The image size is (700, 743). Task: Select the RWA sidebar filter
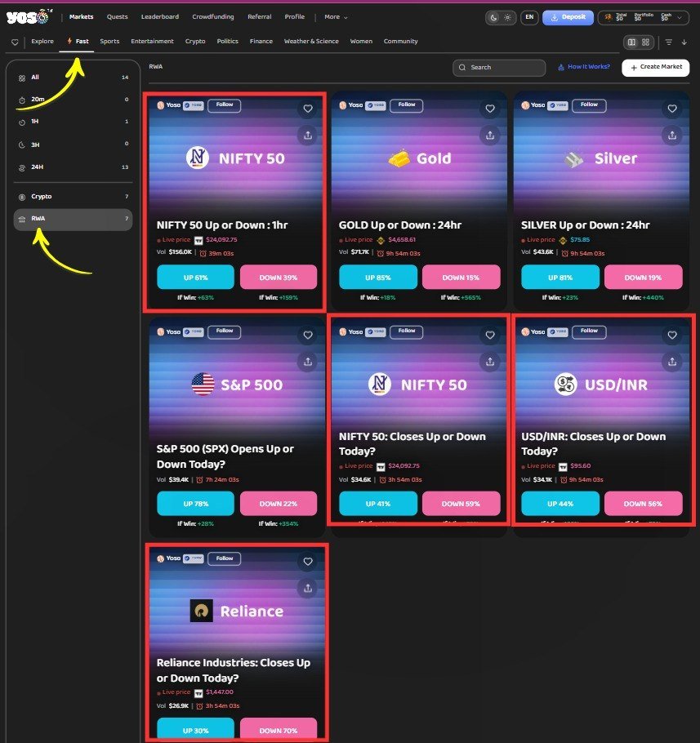click(73, 220)
